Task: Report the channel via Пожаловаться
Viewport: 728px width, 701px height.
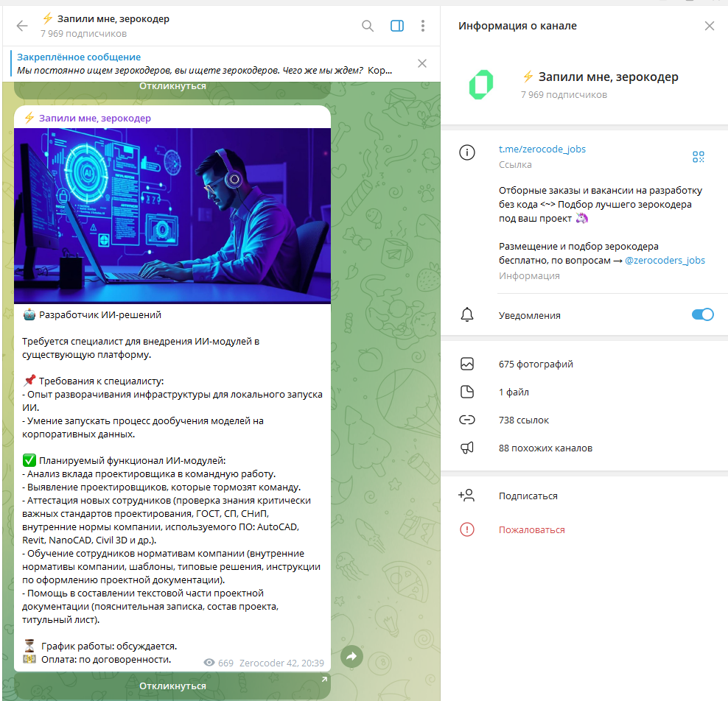Action: pos(531,530)
